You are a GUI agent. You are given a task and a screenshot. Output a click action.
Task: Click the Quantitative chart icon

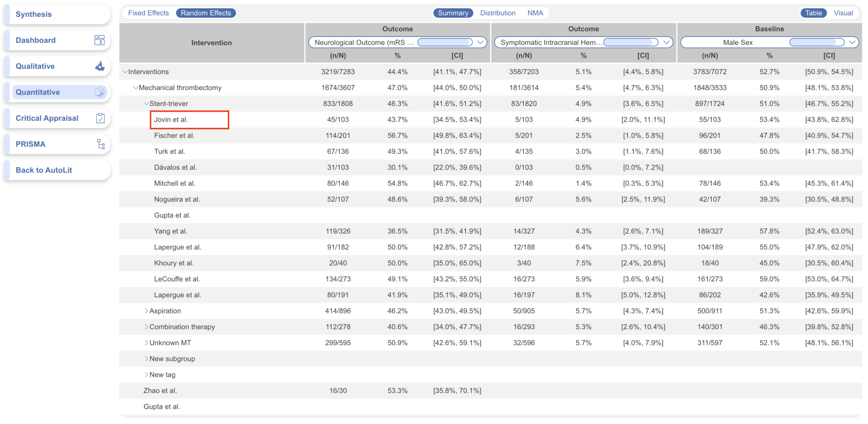(100, 92)
